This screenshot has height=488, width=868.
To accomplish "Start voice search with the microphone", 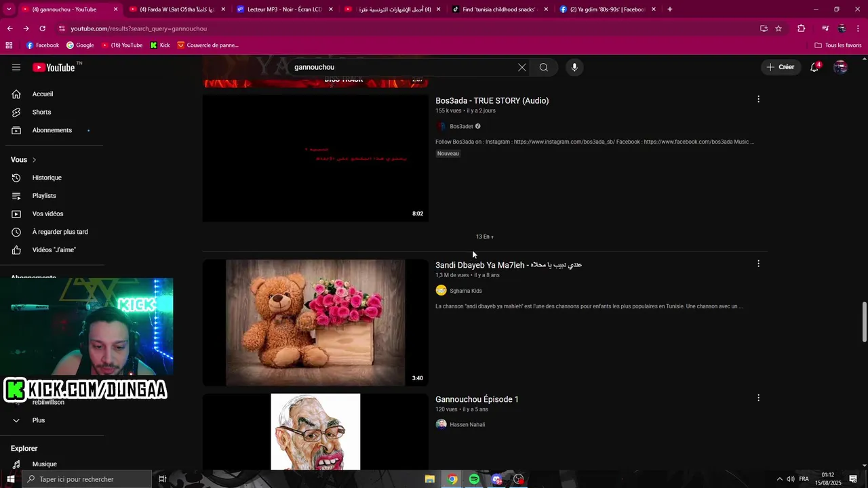I will [574, 67].
